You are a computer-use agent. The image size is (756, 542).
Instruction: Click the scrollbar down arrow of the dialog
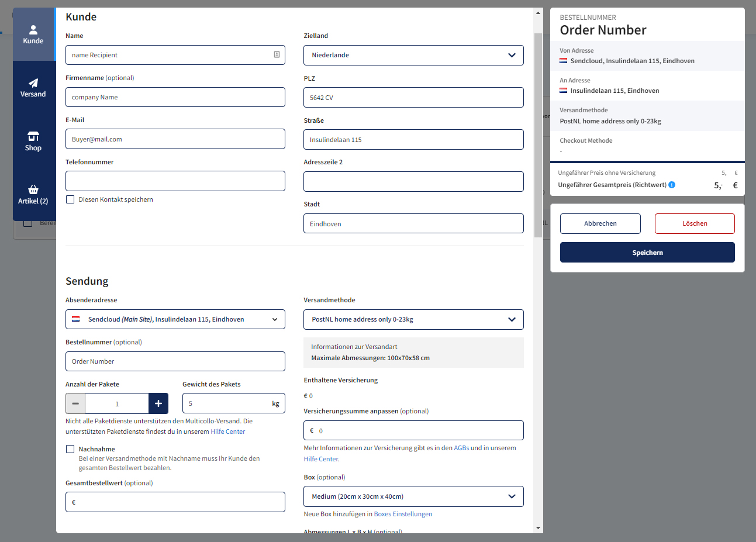point(538,528)
